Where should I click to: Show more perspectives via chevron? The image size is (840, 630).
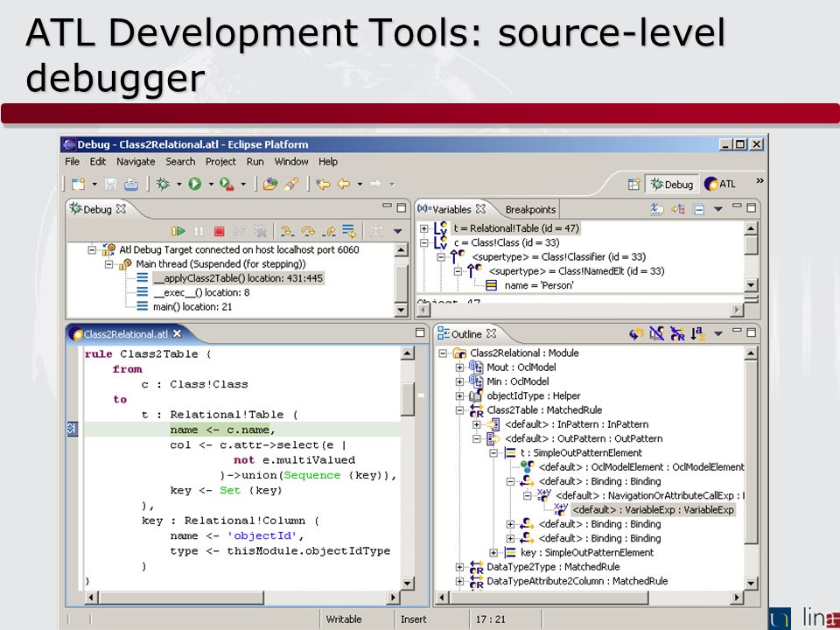click(759, 181)
